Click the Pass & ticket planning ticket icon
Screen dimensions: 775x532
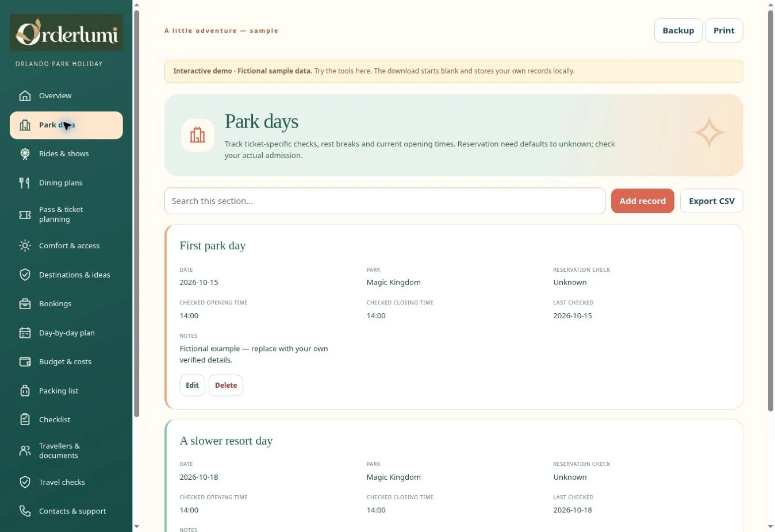pos(25,214)
